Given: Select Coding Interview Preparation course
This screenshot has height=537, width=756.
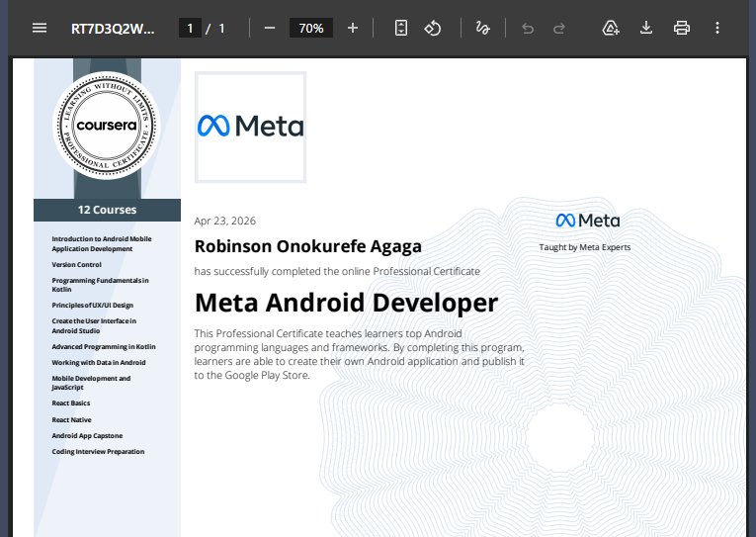Looking at the screenshot, I should (x=98, y=452).
